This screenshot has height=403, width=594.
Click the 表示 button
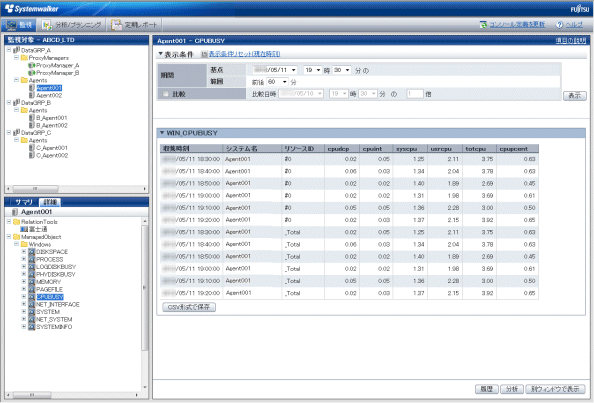click(x=575, y=95)
